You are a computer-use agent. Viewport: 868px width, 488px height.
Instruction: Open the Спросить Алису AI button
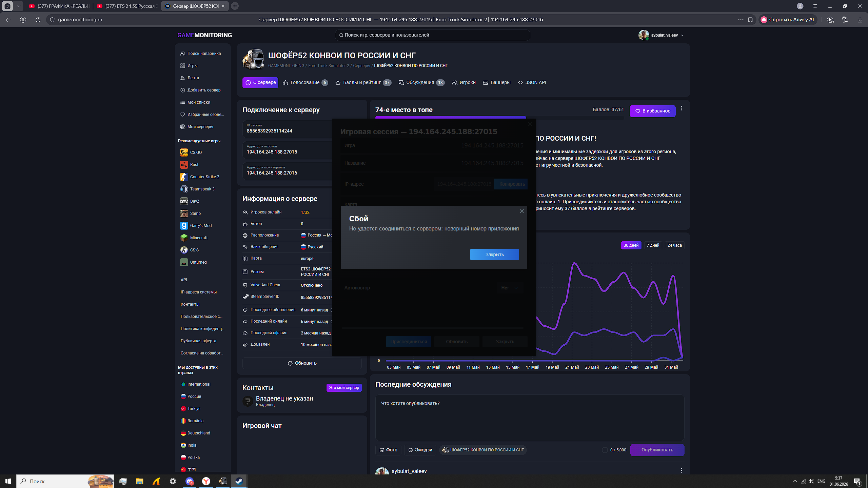(788, 20)
